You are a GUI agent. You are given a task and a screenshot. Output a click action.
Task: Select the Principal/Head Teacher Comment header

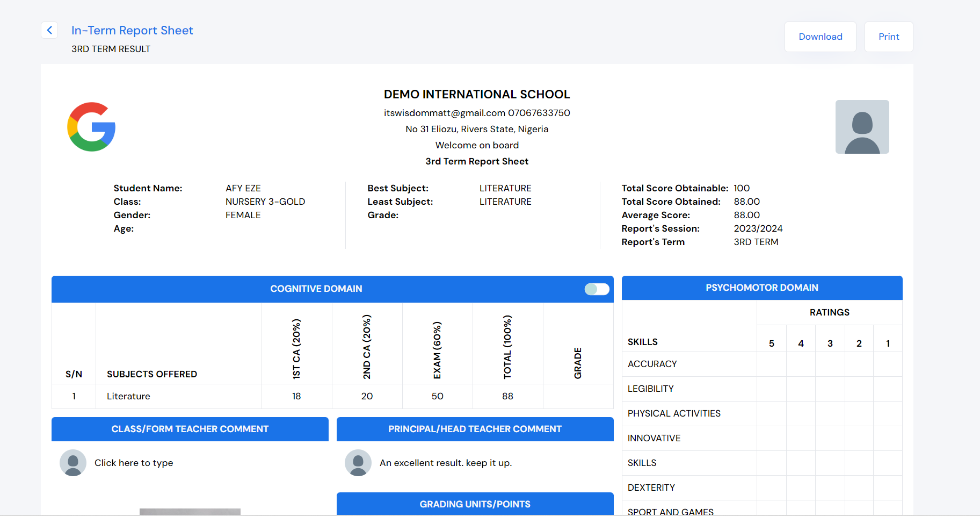click(x=475, y=429)
